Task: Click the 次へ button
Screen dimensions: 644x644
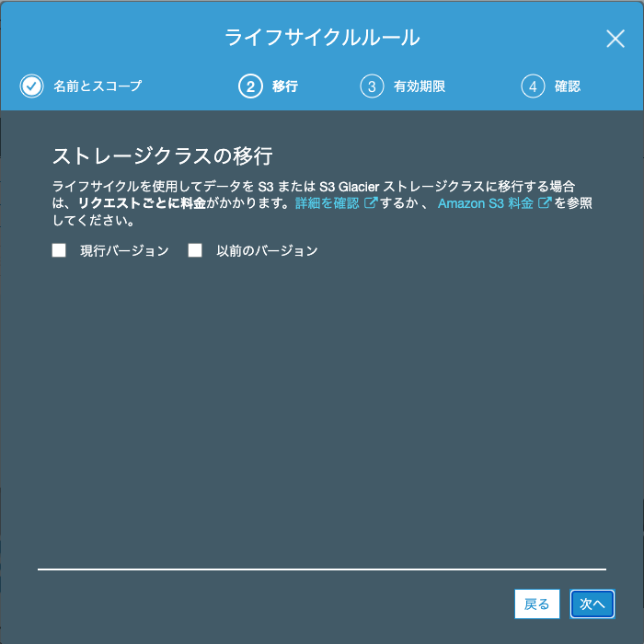Action: 592,604
